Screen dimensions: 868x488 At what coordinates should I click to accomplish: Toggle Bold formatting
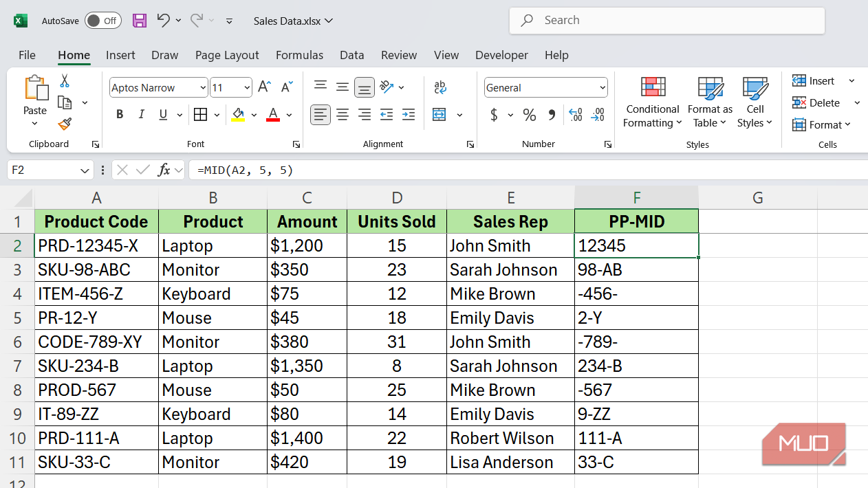coord(120,115)
